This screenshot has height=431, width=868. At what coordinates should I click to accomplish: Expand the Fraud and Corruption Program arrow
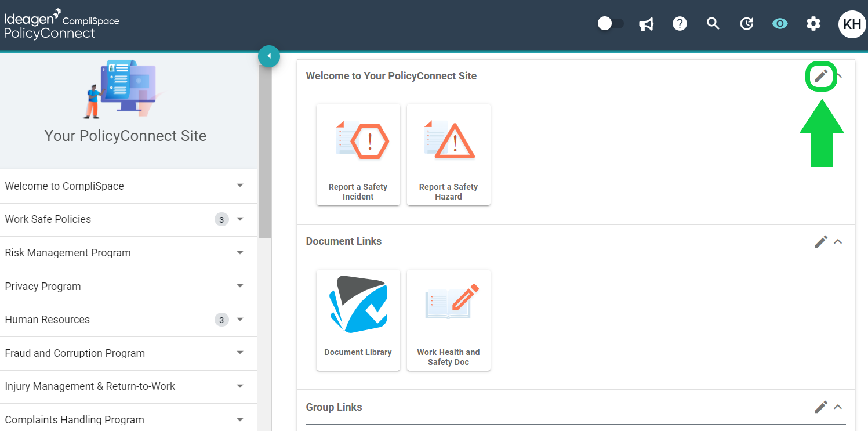point(240,353)
